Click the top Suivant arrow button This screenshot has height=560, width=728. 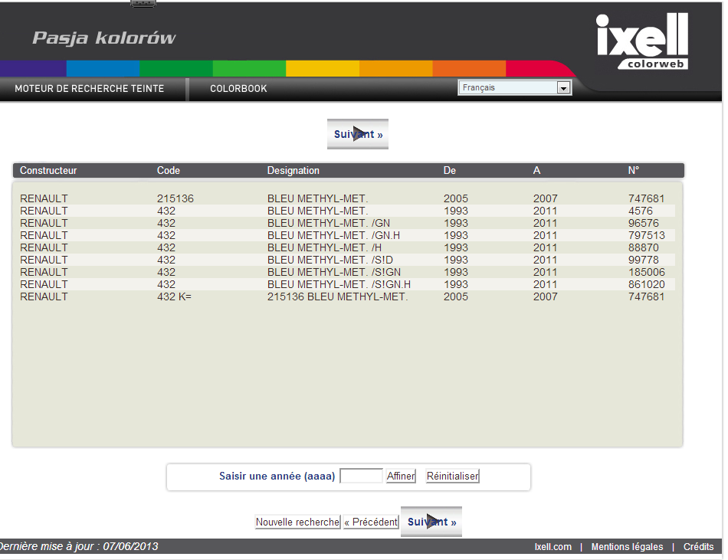[358, 134]
